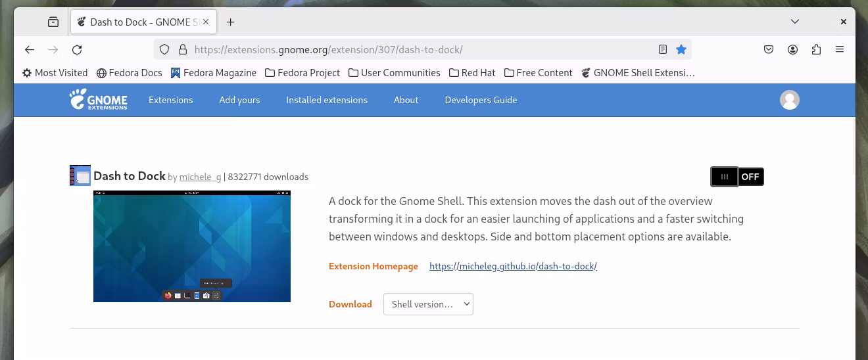Viewport: 868px width, 360px height.
Task: Click the blue bookmark star
Action: pyautogui.click(x=681, y=49)
